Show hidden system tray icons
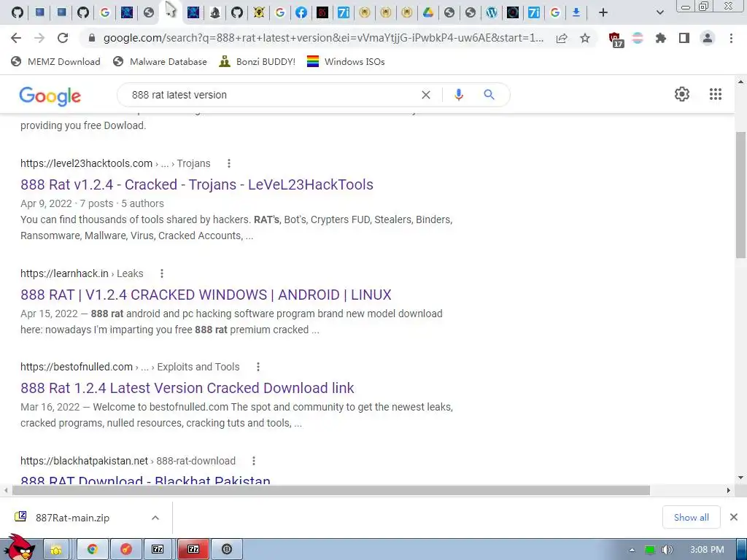 [x=632, y=550]
